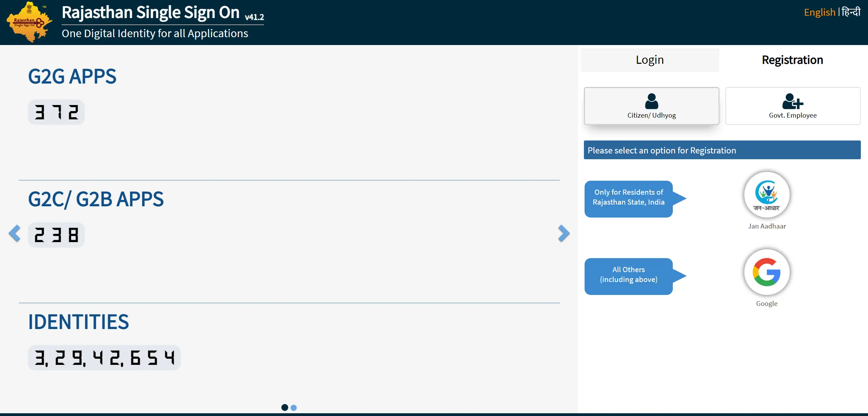The width and height of the screenshot is (868, 416).
Task: Toggle the Govt. Employee registration option
Action: [x=793, y=106]
